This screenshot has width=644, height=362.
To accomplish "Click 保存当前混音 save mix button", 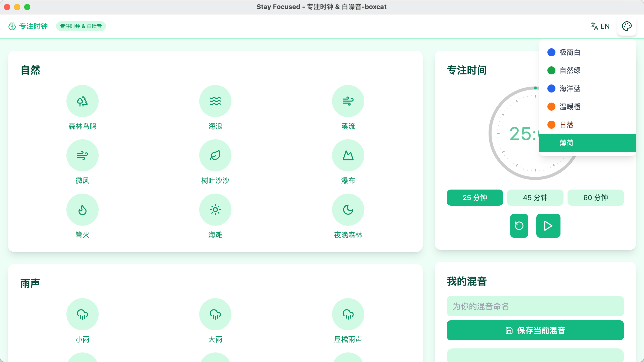I will [535, 330].
